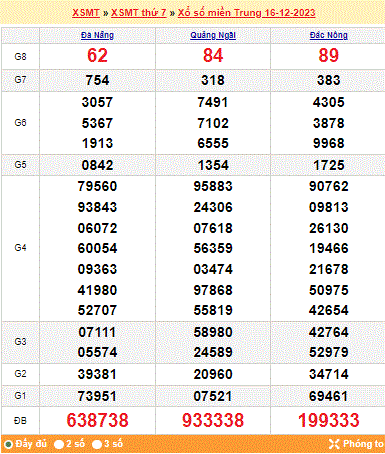Click the G8 number 62
The image size is (385, 454).
pos(97,55)
